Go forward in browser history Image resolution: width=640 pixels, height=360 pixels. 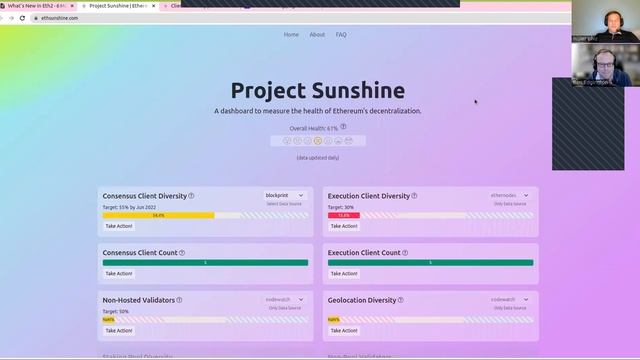click(11, 18)
